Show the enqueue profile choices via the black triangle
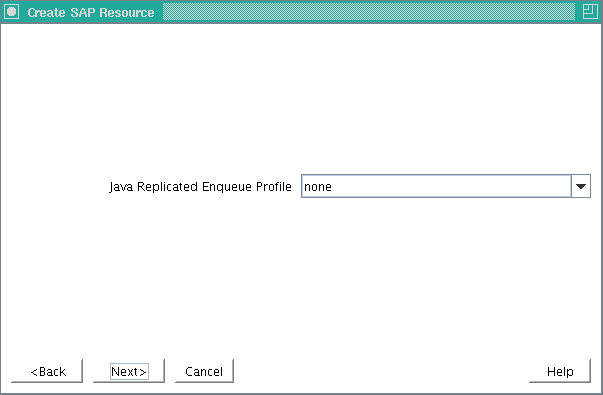The image size is (603, 395). tap(581, 186)
